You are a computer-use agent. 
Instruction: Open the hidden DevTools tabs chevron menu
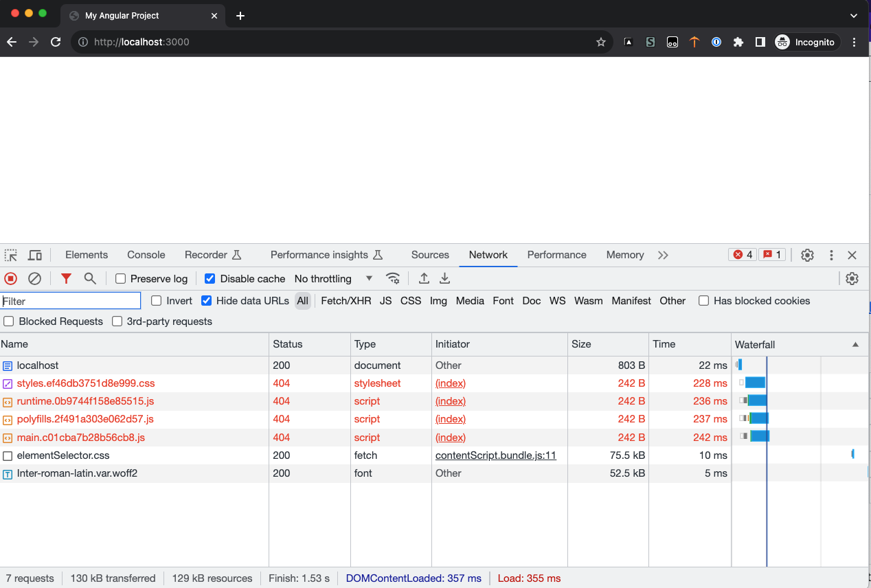click(x=662, y=255)
